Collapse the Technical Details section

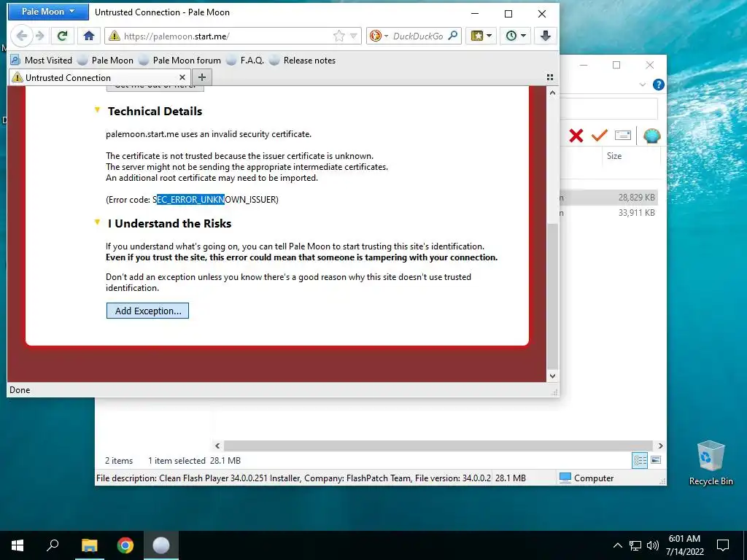click(x=97, y=110)
